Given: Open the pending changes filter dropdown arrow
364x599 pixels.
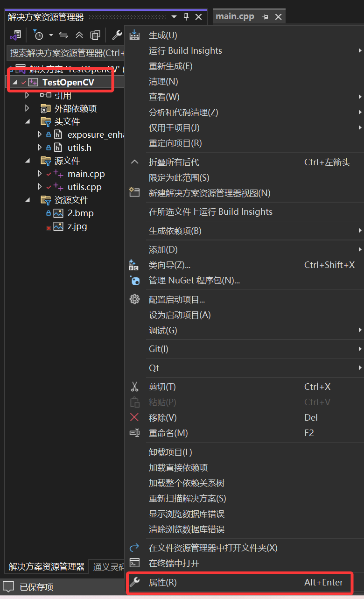Looking at the screenshot, I should tap(51, 35).
